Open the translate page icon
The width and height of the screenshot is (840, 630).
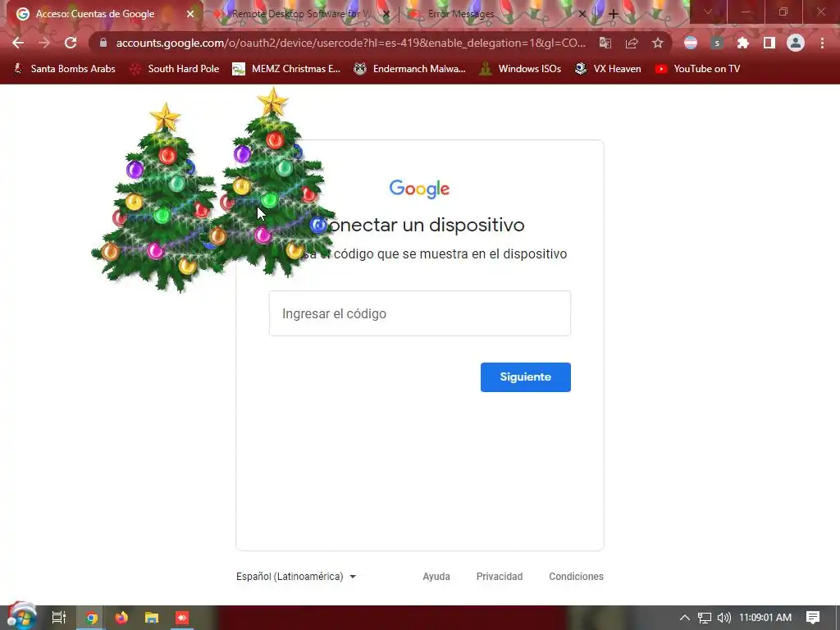point(605,43)
